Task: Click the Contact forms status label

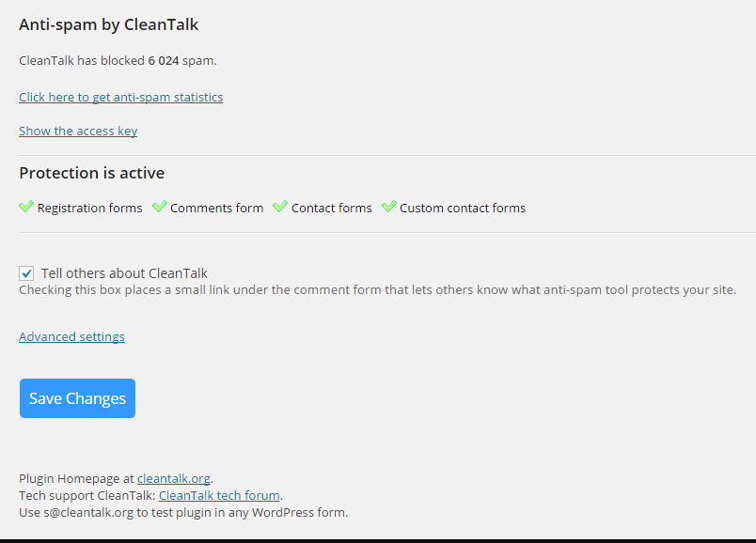Action: pos(332,209)
